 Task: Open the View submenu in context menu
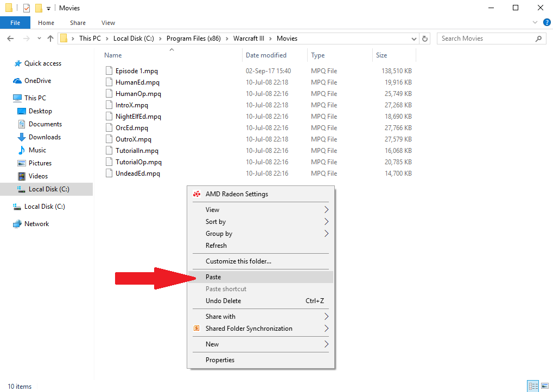260,210
